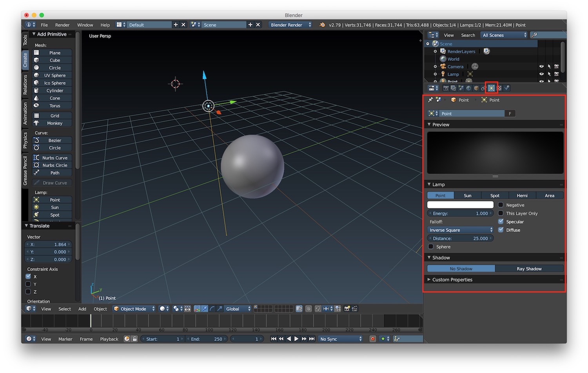The image size is (588, 373).
Task: Open the Object Mode dropdown
Action: point(134,309)
